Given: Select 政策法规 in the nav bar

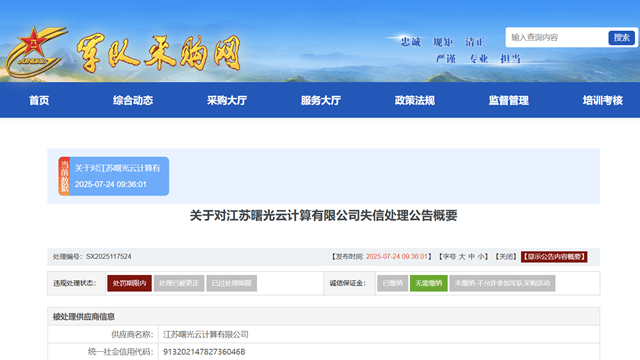Looking at the screenshot, I should [x=415, y=100].
